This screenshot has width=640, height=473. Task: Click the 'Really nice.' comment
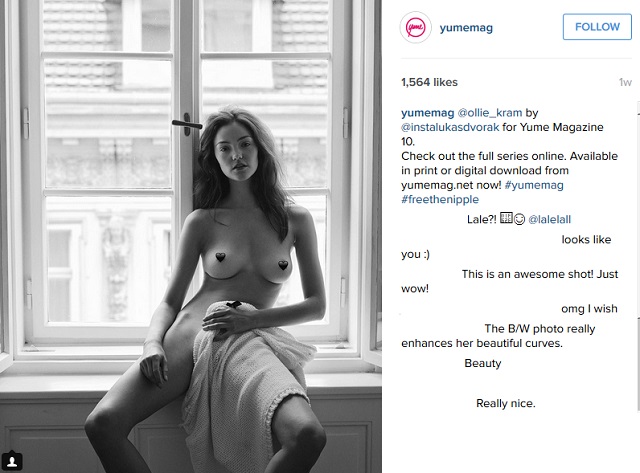pyautogui.click(x=505, y=404)
